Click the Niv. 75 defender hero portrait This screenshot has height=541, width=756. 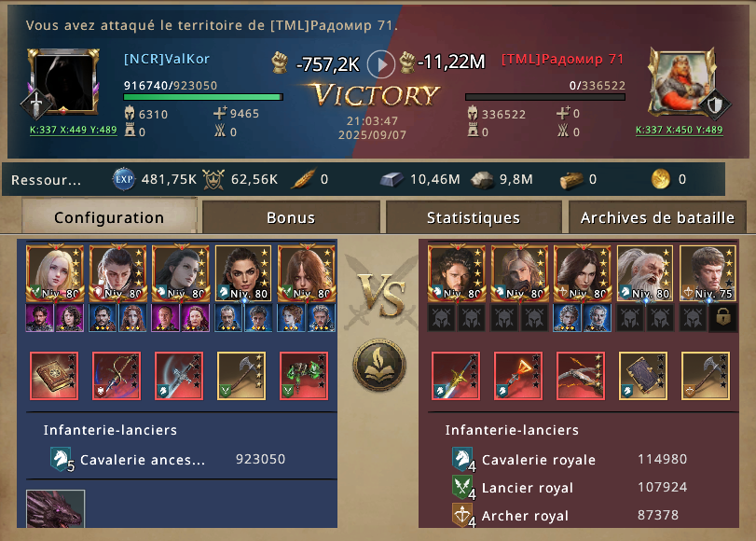point(708,272)
